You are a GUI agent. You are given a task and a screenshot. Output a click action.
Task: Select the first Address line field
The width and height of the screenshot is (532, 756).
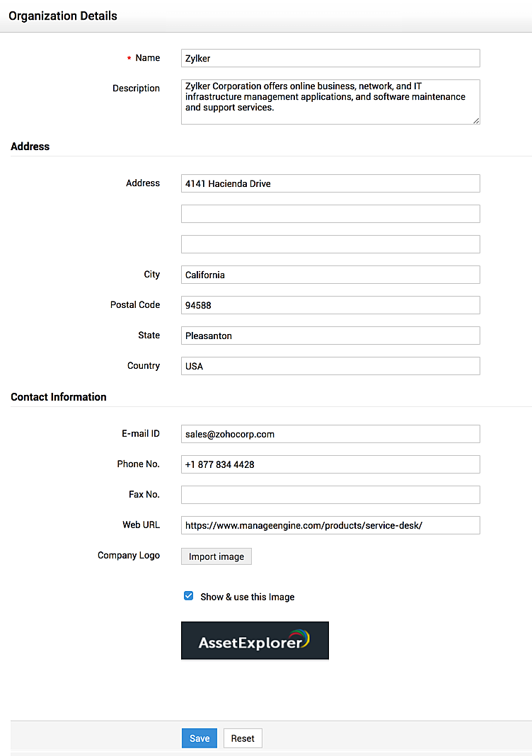[x=330, y=183]
